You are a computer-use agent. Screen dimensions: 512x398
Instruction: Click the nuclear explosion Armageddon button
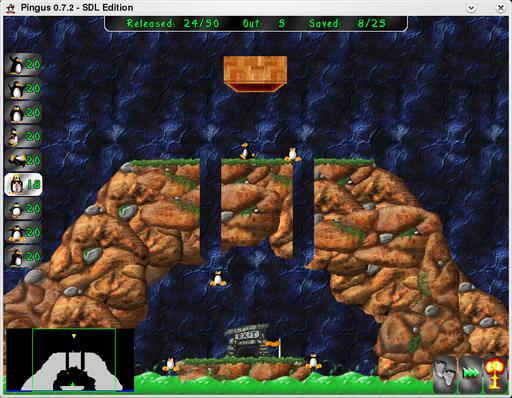pyautogui.click(x=495, y=374)
